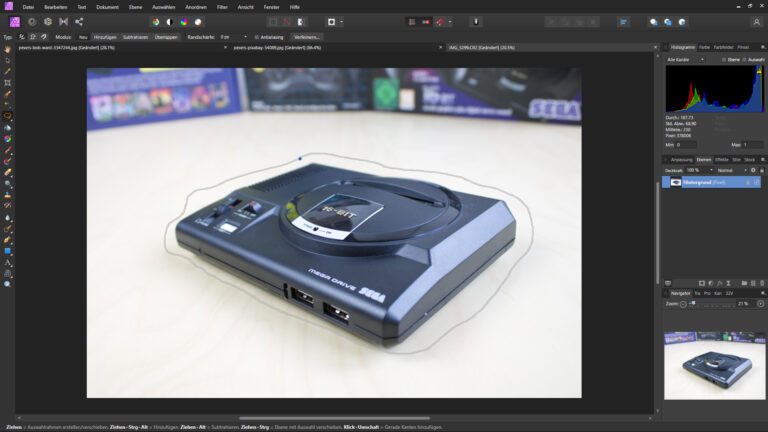Choose the Polygonal selection type icon
Screen dimensions: 768x432
pyautogui.click(x=32, y=37)
